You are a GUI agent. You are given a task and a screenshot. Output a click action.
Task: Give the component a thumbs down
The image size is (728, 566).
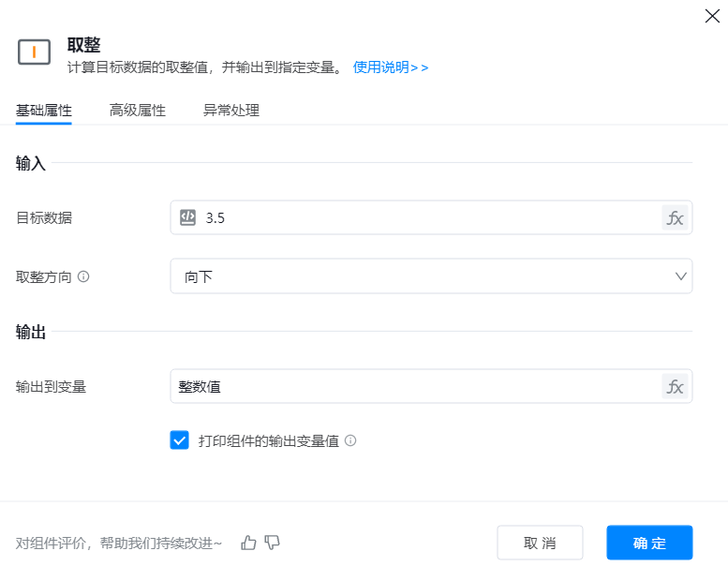tap(273, 543)
